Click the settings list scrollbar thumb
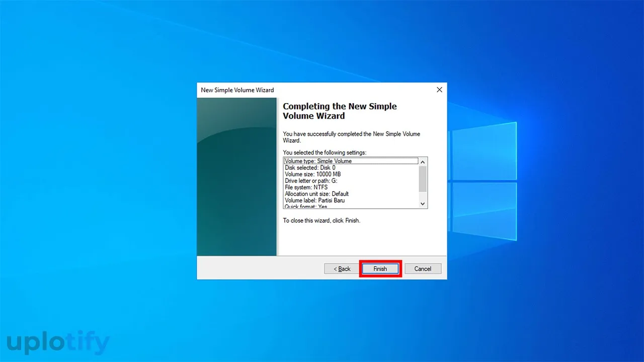The width and height of the screenshot is (644, 362). tap(423, 178)
